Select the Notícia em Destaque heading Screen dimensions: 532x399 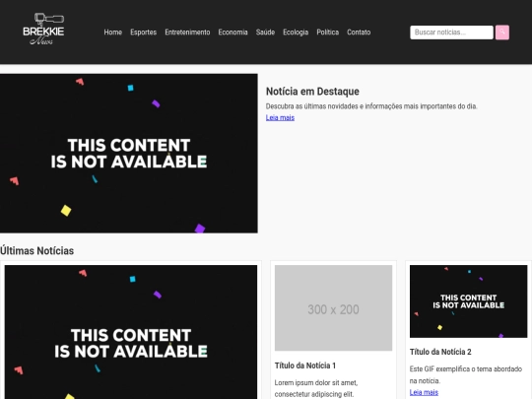(x=312, y=92)
